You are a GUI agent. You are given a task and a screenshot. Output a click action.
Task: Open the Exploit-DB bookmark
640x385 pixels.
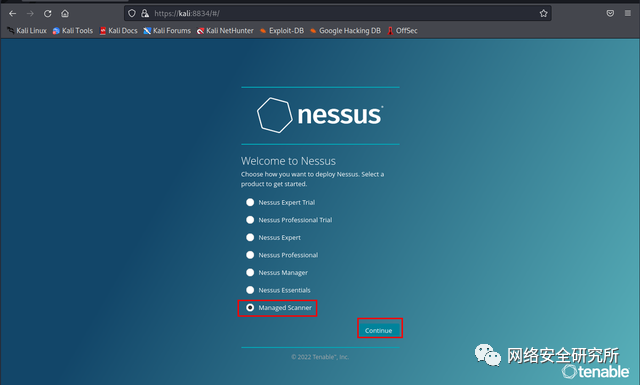[282, 31]
